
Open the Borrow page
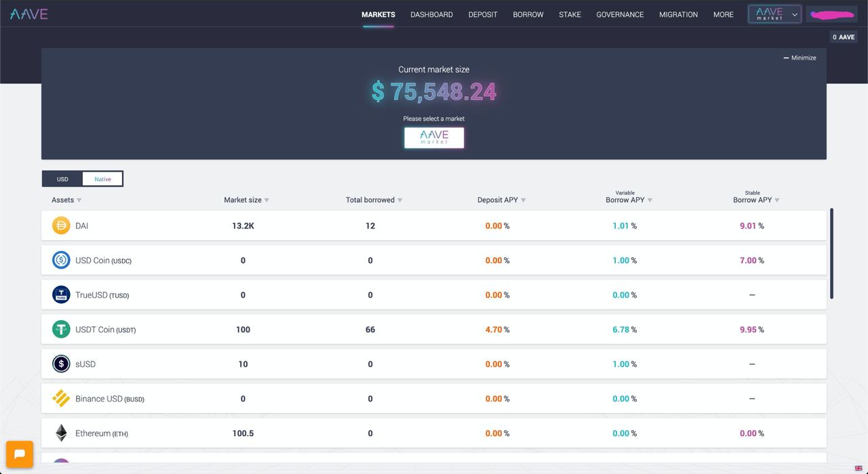pyautogui.click(x=528, y=14)
